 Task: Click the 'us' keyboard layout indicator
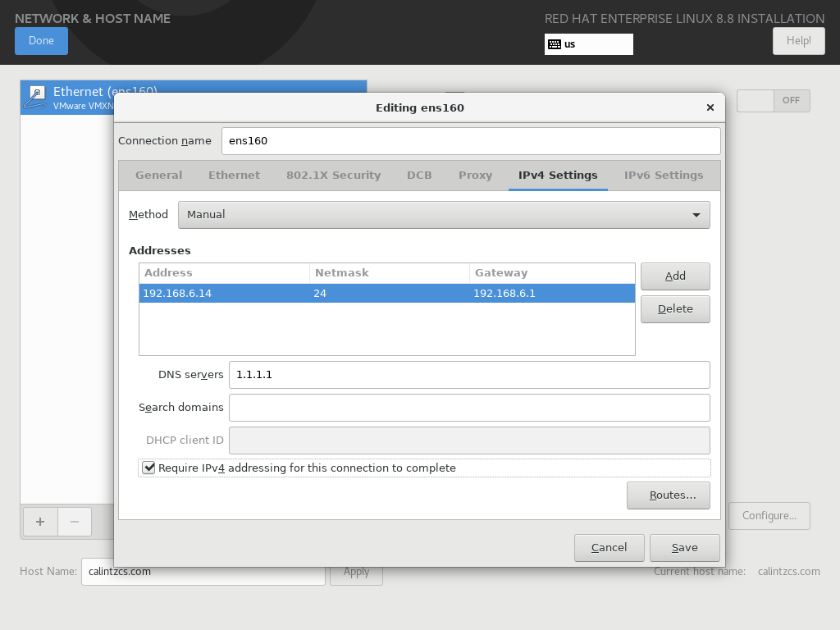589,44
